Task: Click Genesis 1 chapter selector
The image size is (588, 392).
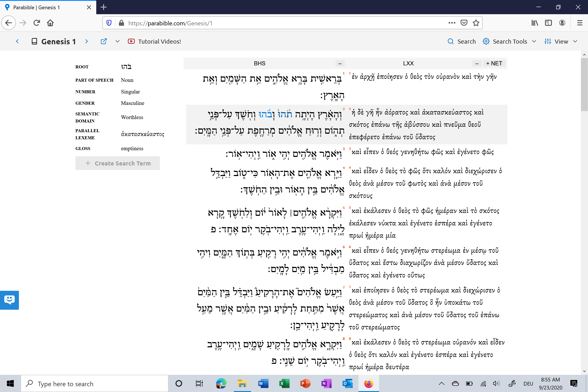Action: [x=54, y=41]
